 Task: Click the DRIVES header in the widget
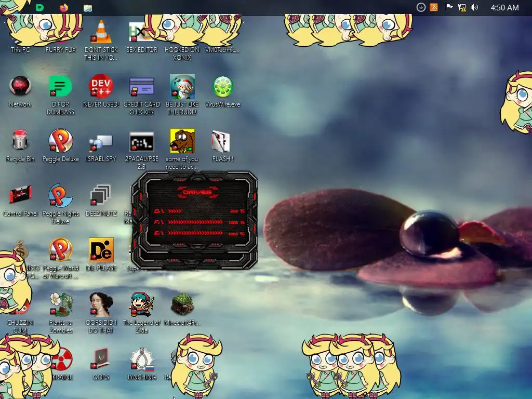tap(197, 192)
